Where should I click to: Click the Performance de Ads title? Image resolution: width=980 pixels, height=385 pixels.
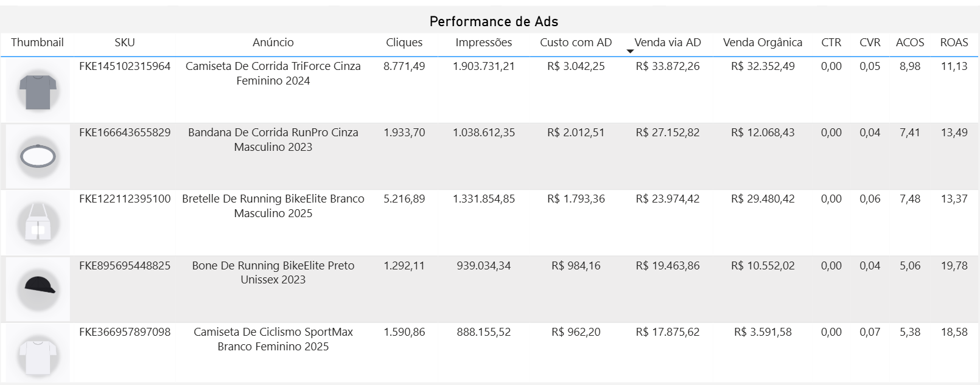495,21
